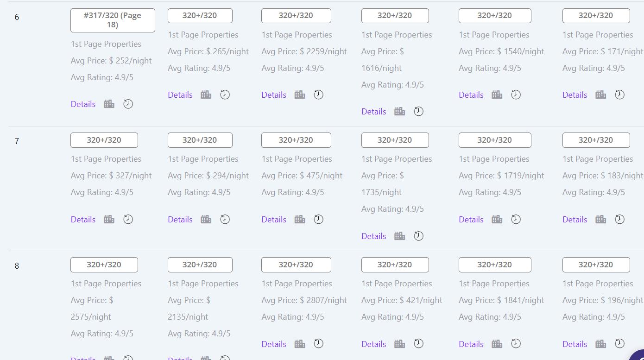Open Details link for the $196/night cell
The height and width of the screenshot is (360, 644).
click(575, 344)
